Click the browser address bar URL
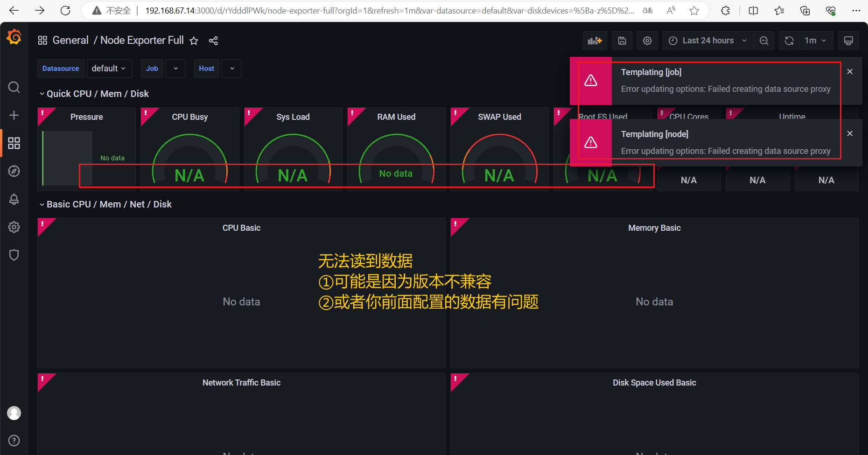 click(390, 10)
